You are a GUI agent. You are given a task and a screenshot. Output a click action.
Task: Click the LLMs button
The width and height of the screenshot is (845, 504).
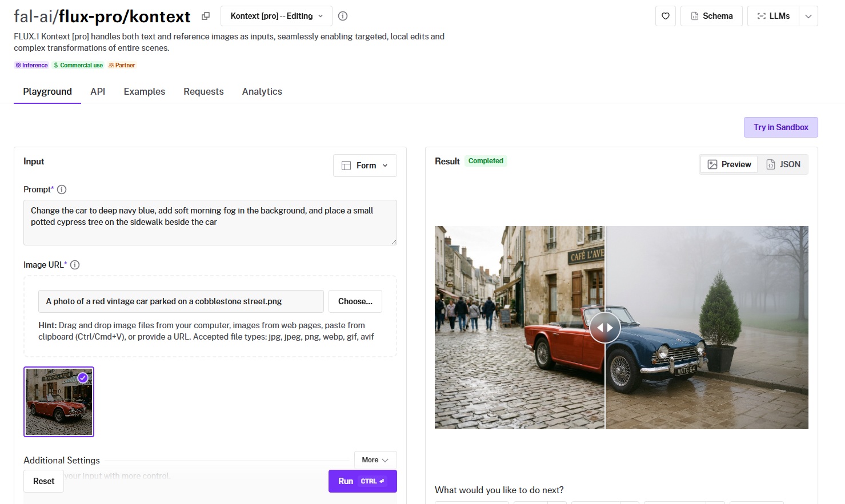pyautogui.click(x=773, y=16)
